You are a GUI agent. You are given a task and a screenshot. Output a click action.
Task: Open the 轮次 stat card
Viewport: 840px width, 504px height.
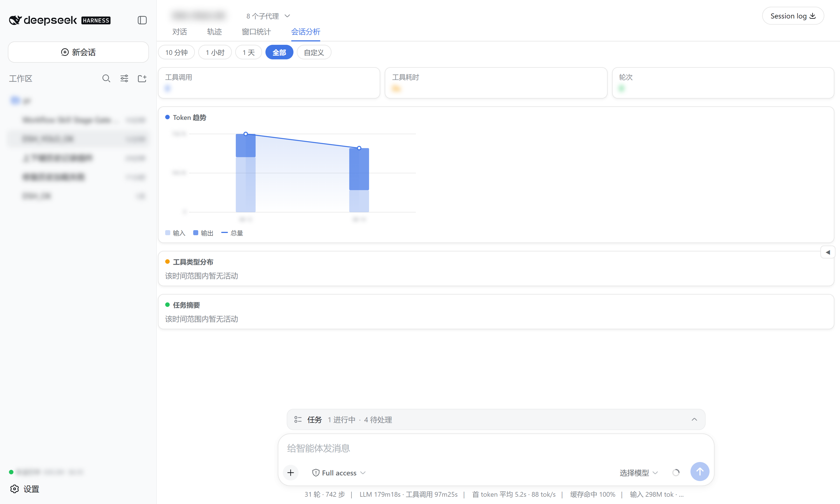click(x=723, y=83)
